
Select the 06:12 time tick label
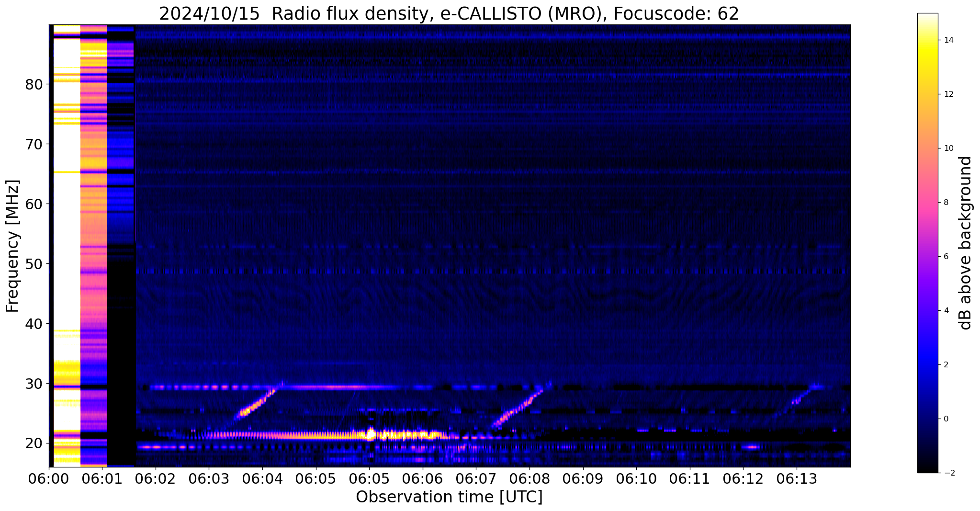tap(743, 478)
